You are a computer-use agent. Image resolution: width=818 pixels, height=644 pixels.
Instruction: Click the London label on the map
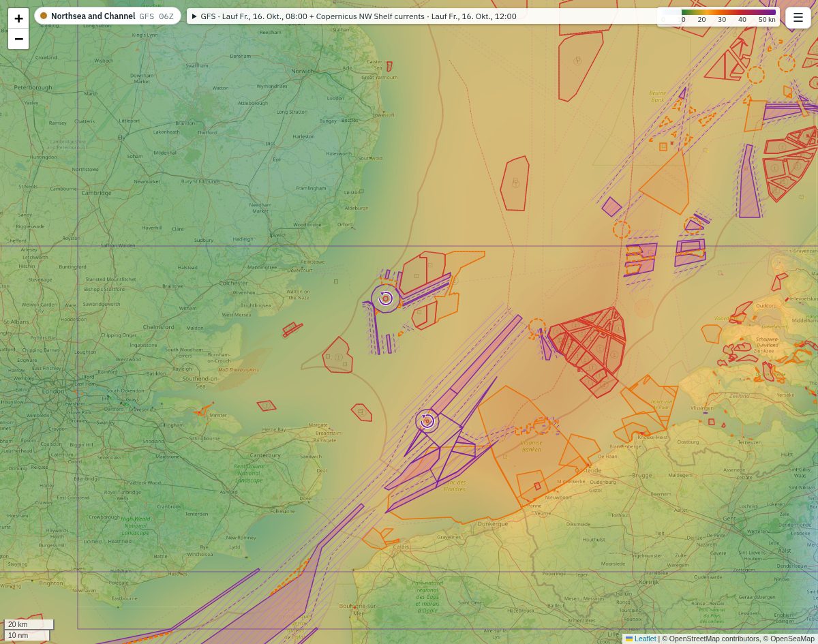tap(53, 391)
